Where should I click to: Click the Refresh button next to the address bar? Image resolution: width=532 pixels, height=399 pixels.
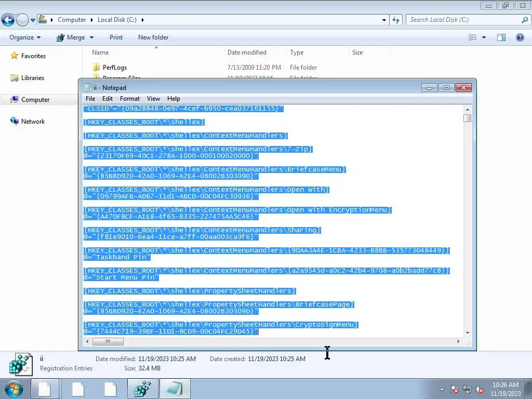click(x=395, y=20)
